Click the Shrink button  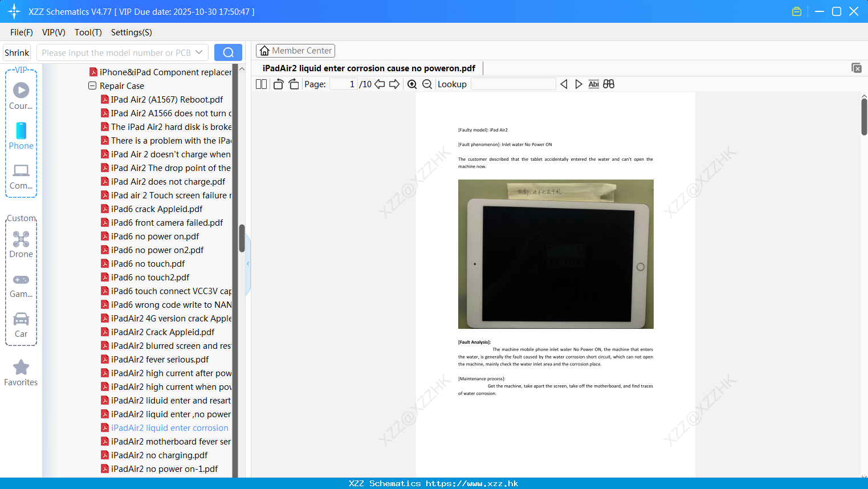tap(17, 52)
